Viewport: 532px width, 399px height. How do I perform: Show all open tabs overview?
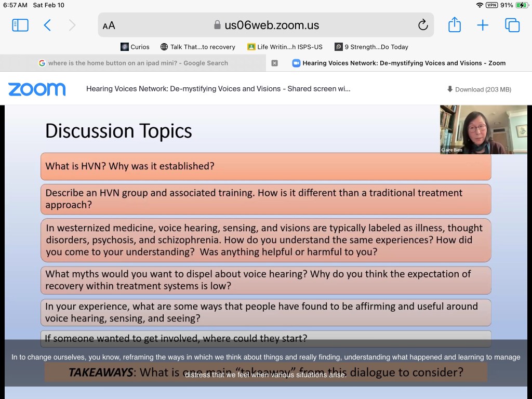512,25
